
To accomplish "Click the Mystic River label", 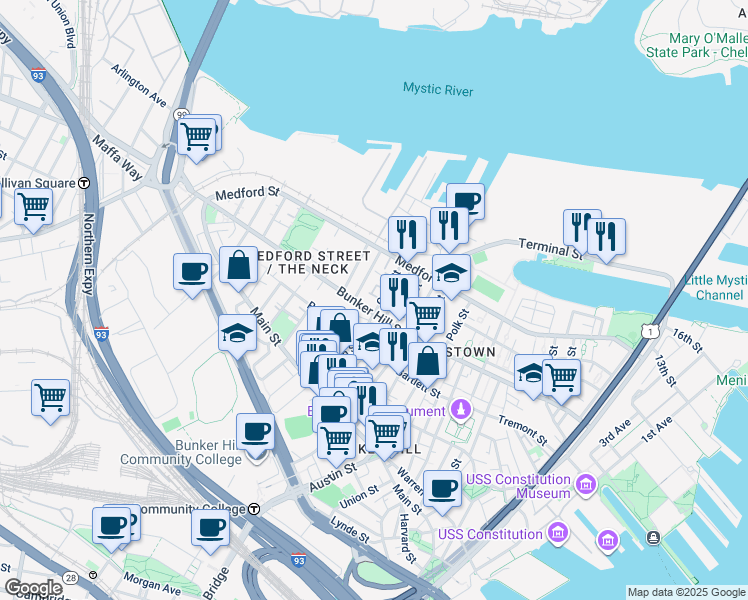I will tap(438, 89).
